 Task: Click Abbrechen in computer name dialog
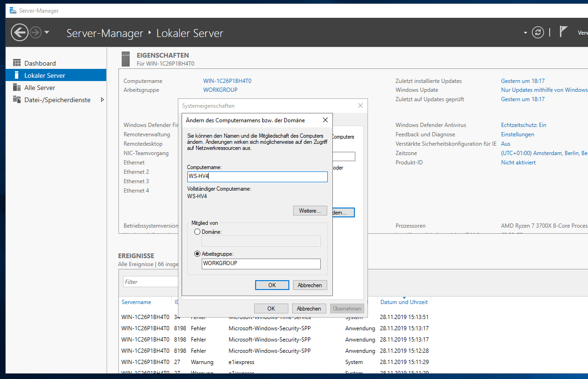[309, 285]
